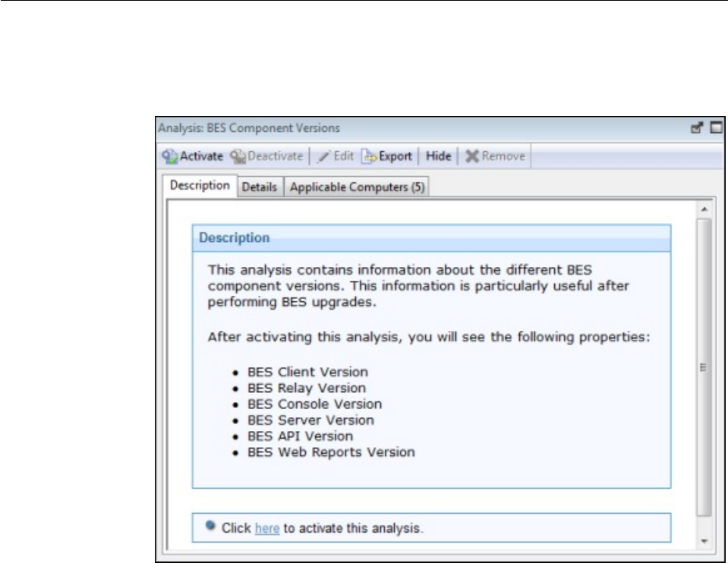728x563 pixels.
Task: Click the bullet icon beside the activation message
Action: pyautogui.click(x=210, y=526)
